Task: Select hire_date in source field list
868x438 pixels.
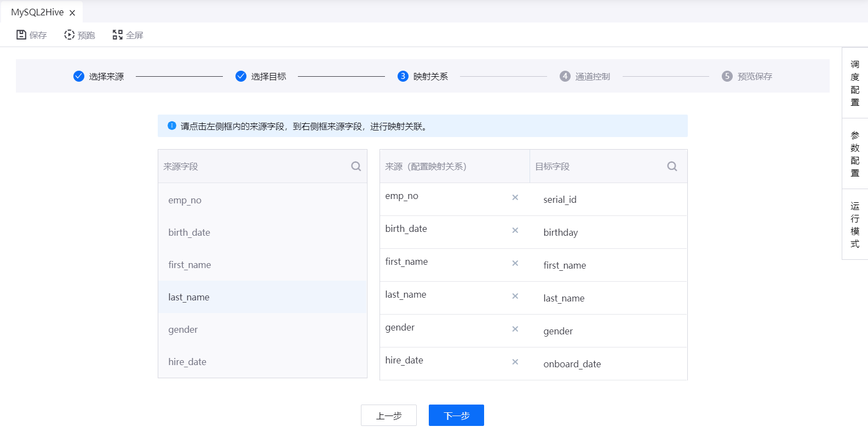Action: tap(262, 362)
